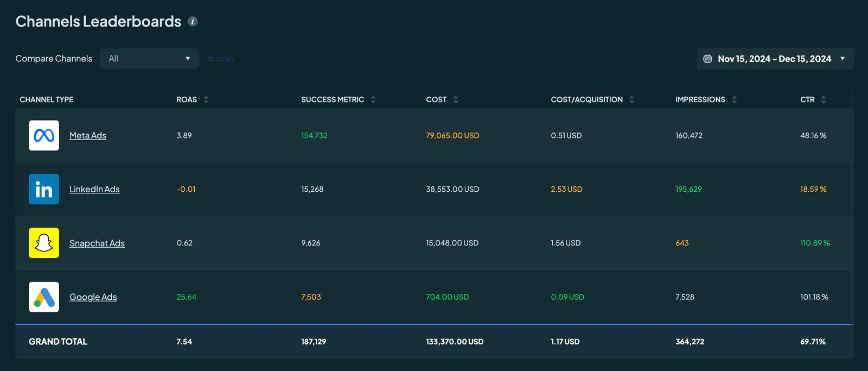This screenshot has width=868, height=371.
Task: Click the IMPRESSIONS header text
Action: pos(700,99)
